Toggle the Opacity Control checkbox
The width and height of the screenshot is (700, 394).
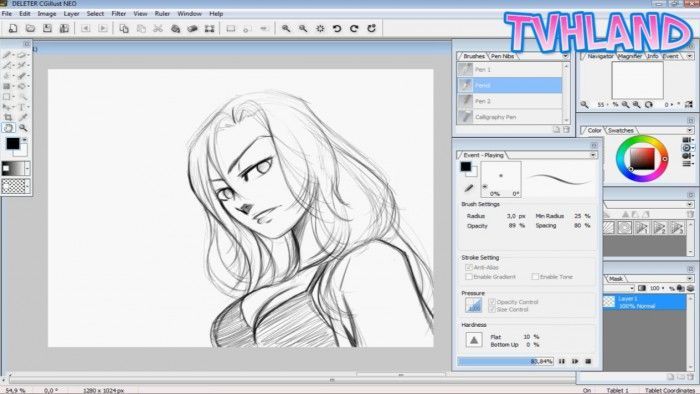click(492, 302)
